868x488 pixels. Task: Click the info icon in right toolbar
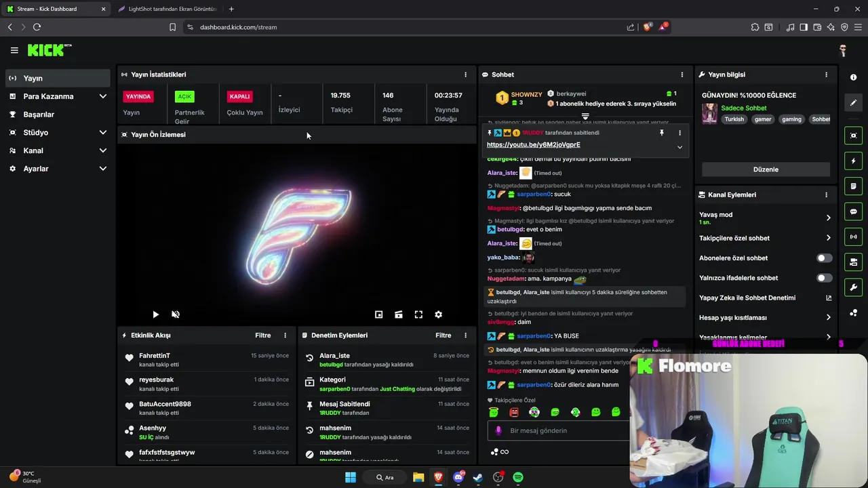point(853,77)
